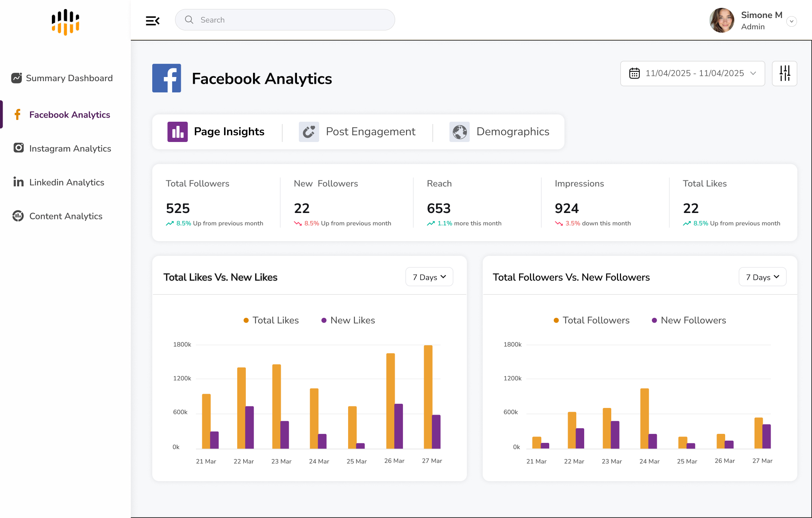Click the app logo in sidebar
The width and height of the screenshot is (812, 518).
pyautogui.click(x=65, y=22)
